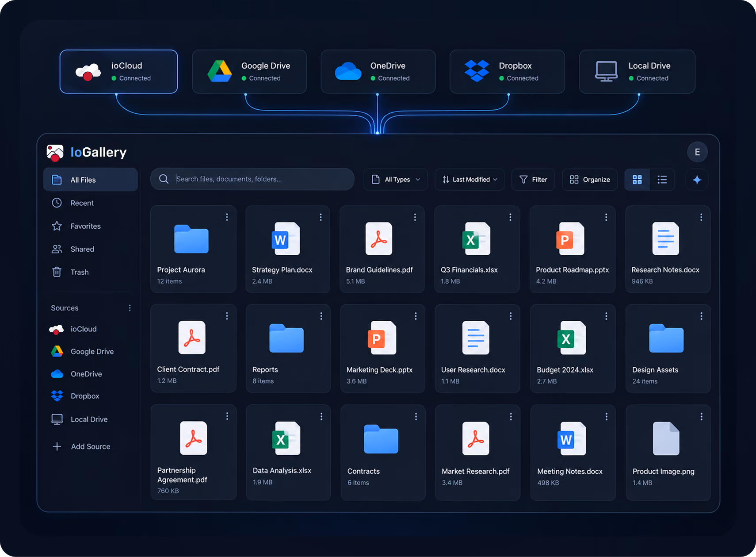Click the Recent clock icon
756x557 pixels.
[x=57, y=203]
